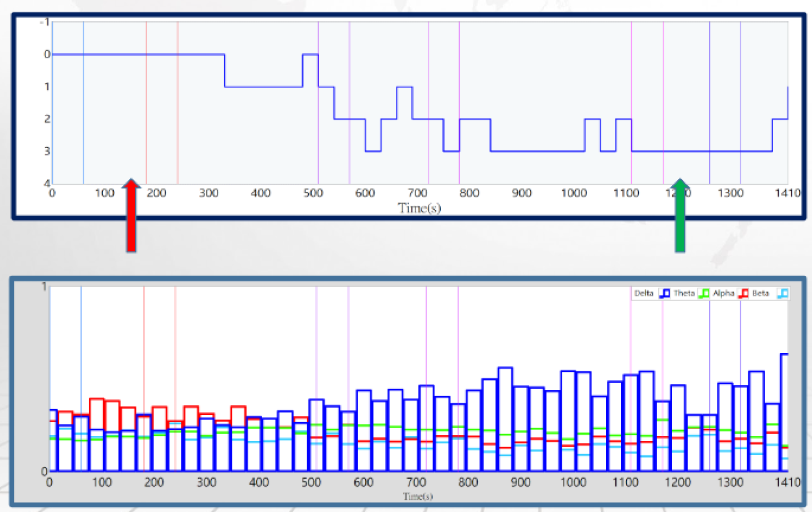Image resolution: width=812 pixels, height=512 pixels.
Task: Click the hypnogram stage 1 plateau near 400s
Action: point(263,87)
